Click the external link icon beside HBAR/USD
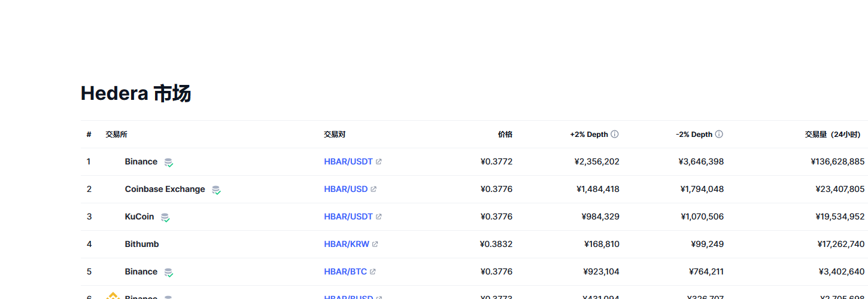This screenshot has width=868, height=299. [374, 190]
